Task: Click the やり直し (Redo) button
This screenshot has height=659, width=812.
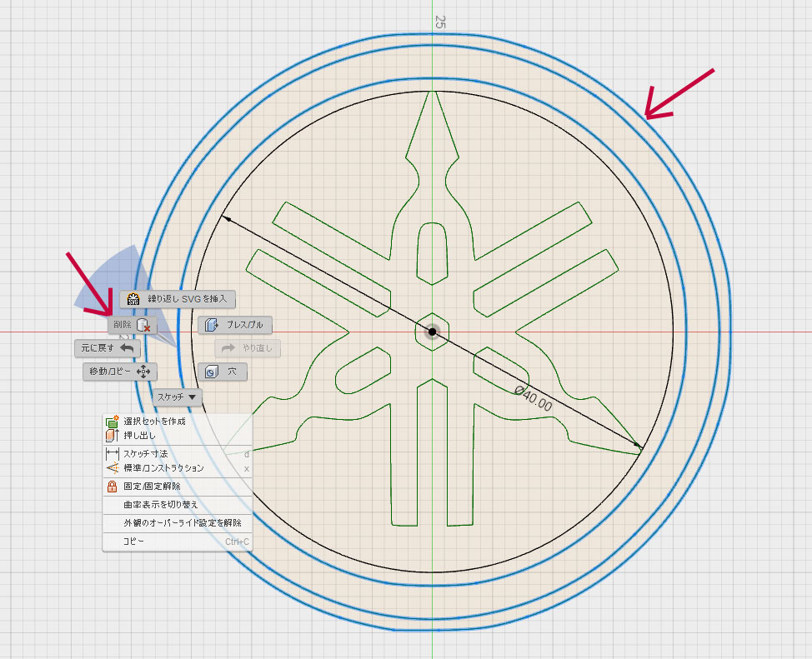Action: [x=248, y=347]
